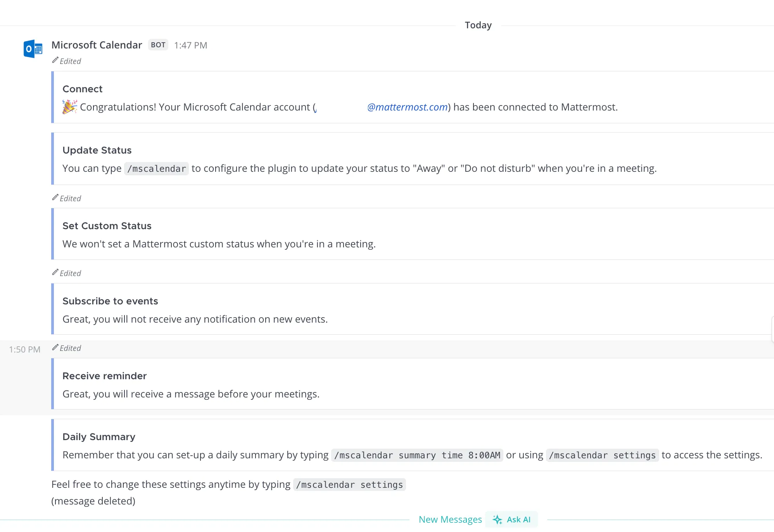Click the 1:50 PM timestamp
This screenshot has width=774, height=532.
click(25, 349)
